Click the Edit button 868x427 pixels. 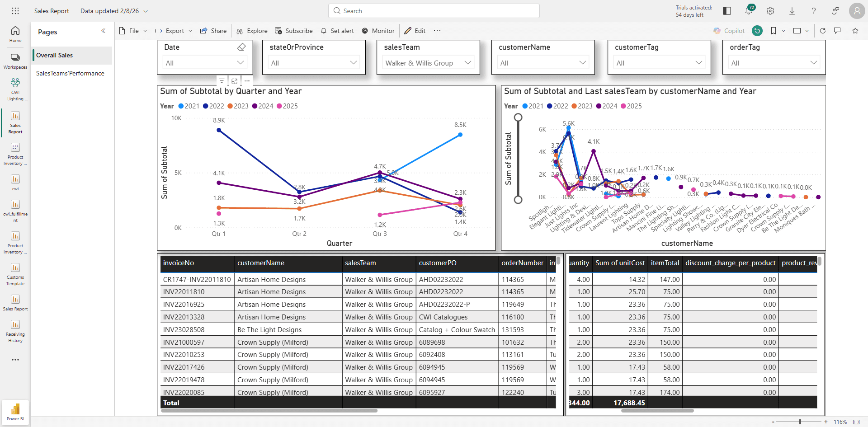[415, 31]
